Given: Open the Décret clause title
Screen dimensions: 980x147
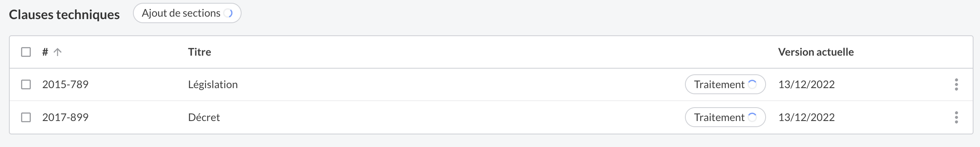Looking at the screenshot, I should 204,117.
